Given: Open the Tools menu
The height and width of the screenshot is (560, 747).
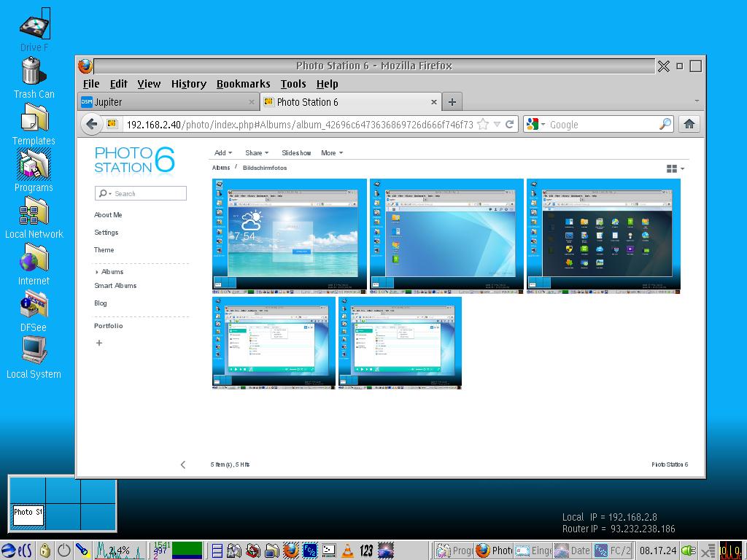Looking at the screenshot, I should (x=293, y=84).
